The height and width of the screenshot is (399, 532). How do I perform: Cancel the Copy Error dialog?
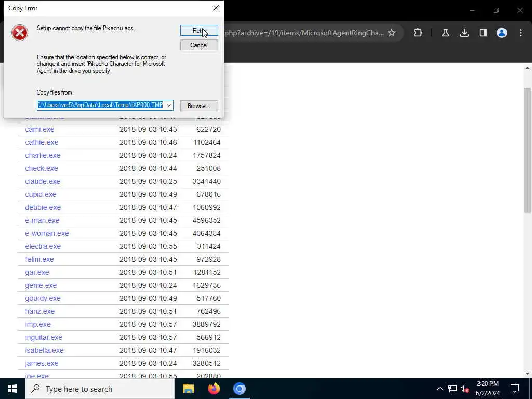199,45
